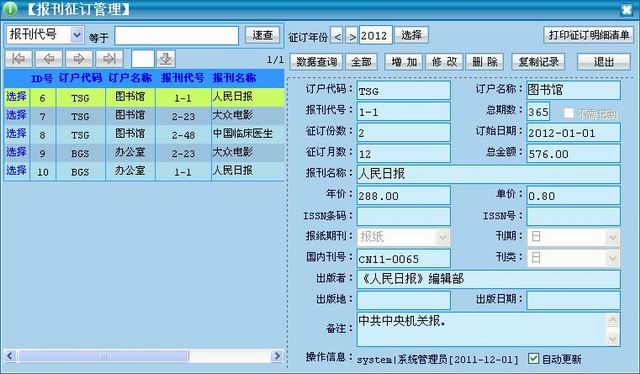Click the 单价 field showing 0.80
The width and height of the screenshot is (640, 374).
click(x=573, y=196)
